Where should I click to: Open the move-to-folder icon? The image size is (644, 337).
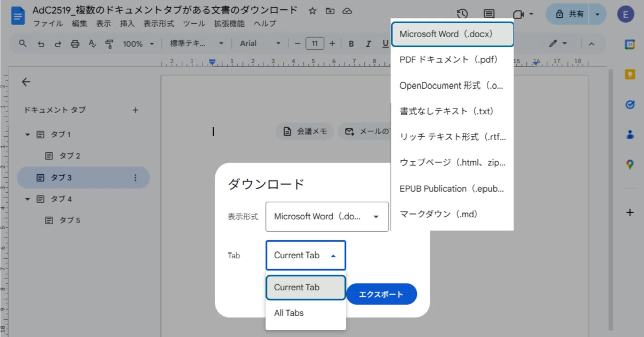point(330,11)
